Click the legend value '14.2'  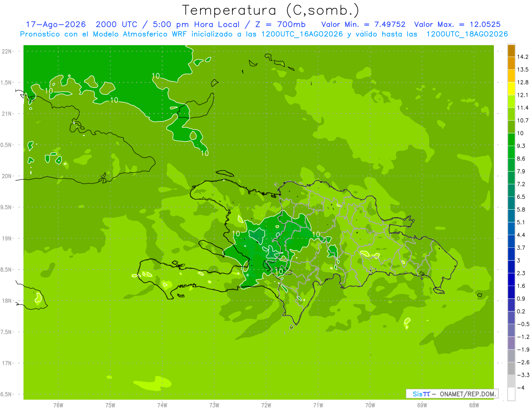click(523, 57)
